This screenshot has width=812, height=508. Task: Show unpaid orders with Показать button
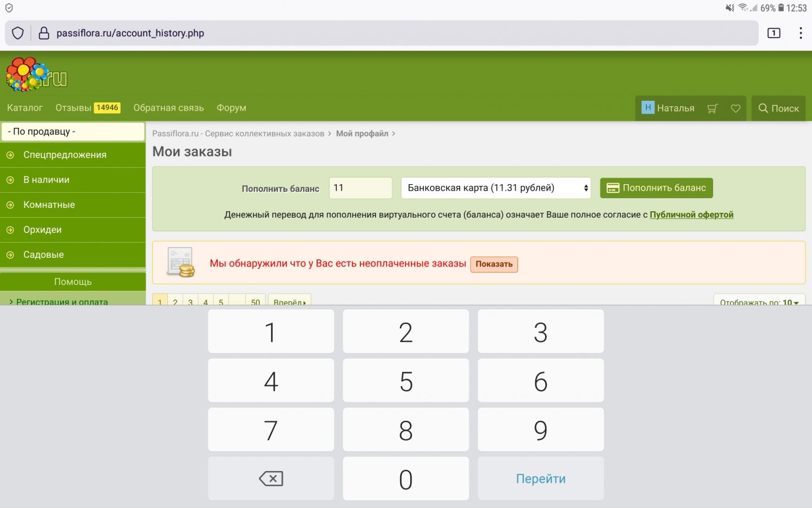pyautogui.click(x=494, y=264)
